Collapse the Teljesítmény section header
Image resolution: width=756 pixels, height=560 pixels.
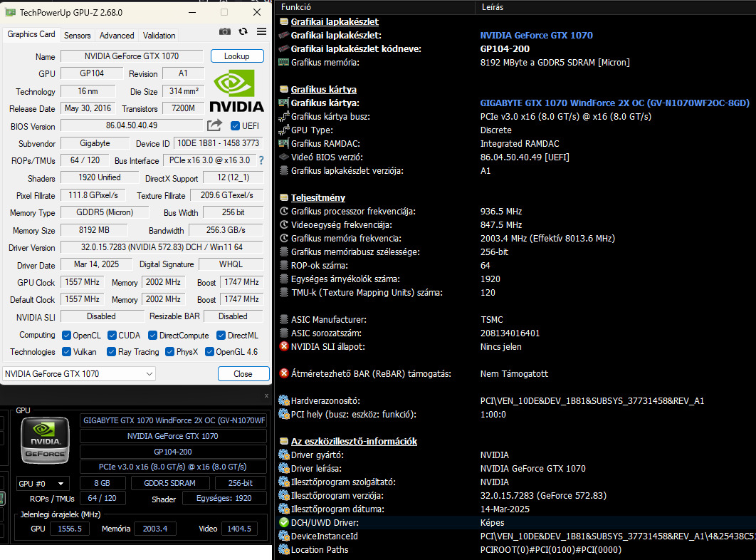[x=317, y=197]
